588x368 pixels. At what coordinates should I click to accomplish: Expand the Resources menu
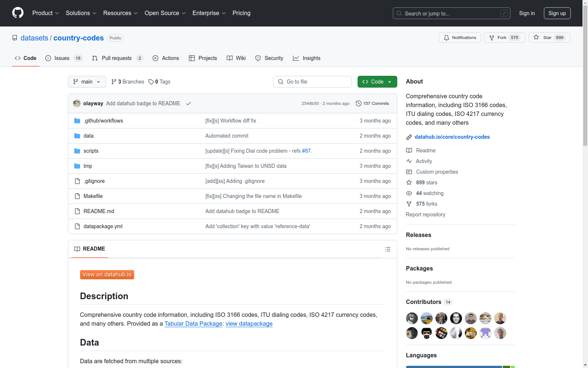121,13
